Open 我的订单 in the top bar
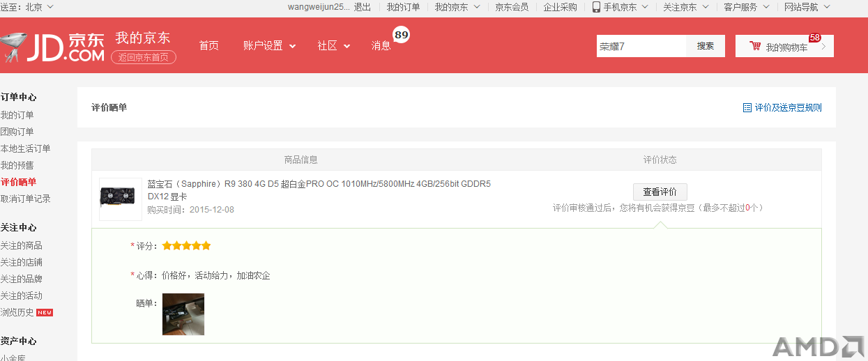Screen dimensions: 868x361 pos(404,7)
